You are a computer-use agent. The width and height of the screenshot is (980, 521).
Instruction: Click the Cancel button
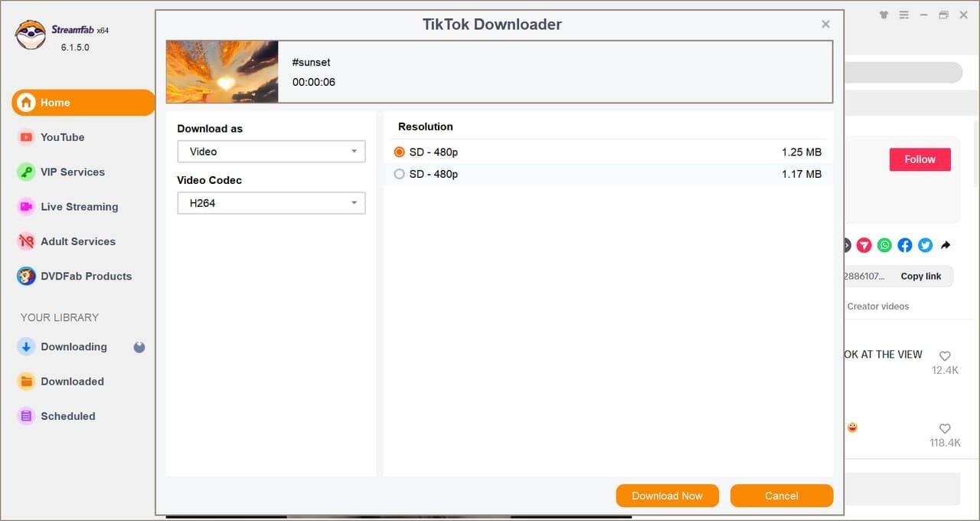pyautogui.click(x=782, y=496)
